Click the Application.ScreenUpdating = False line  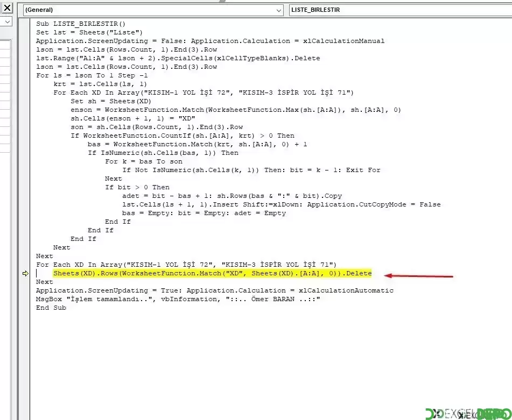(x=210, y=41)
